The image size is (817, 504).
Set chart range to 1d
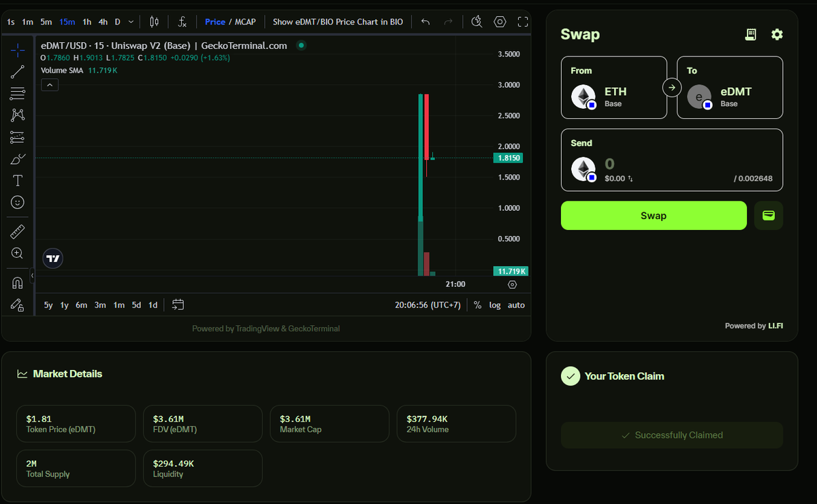[x=153, y=305]
